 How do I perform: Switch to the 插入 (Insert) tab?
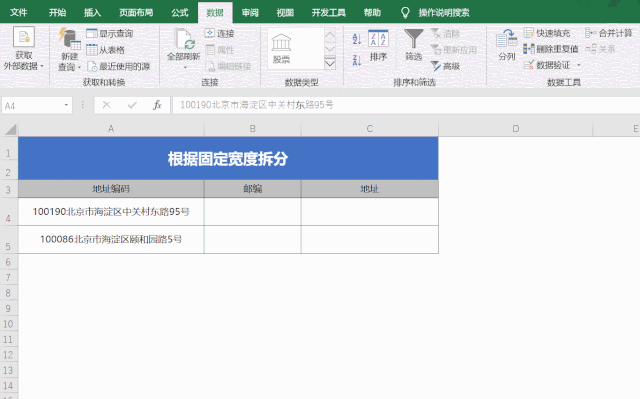[x=92, y=13]
